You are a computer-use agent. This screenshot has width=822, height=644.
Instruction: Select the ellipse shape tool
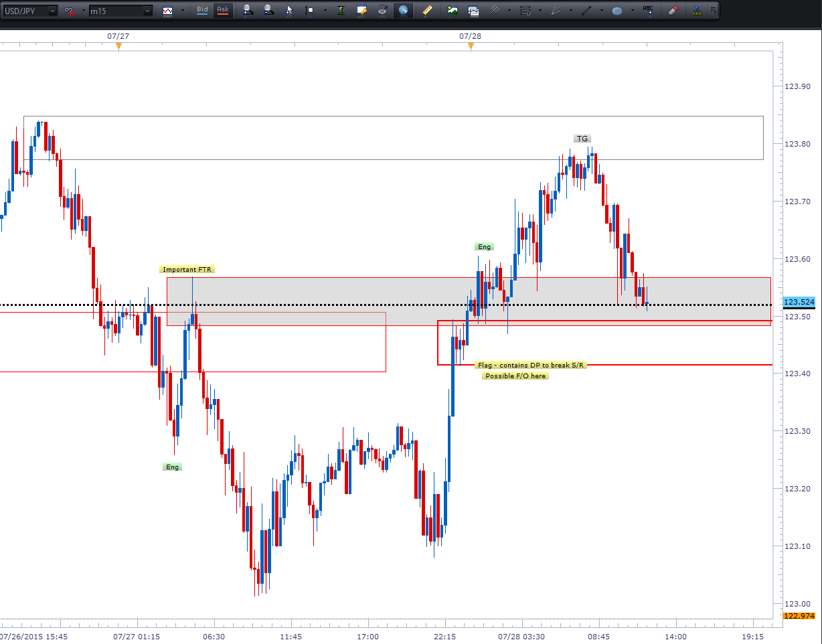[616, 11]
